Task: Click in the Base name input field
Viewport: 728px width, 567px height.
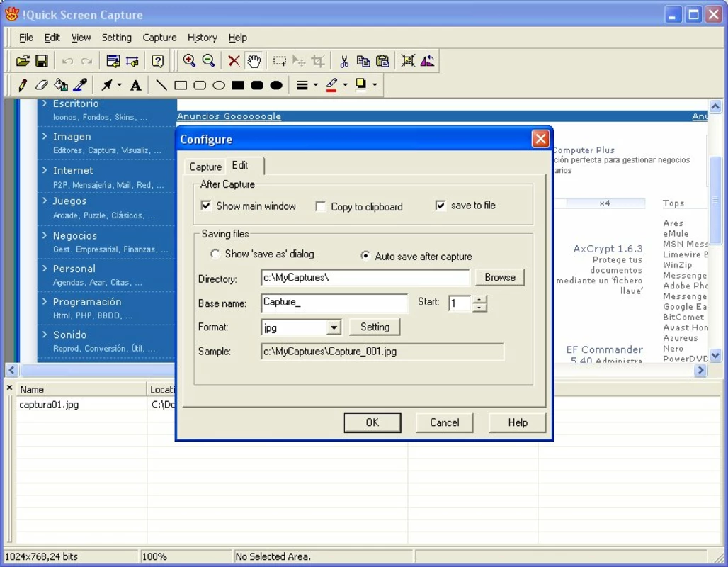Action: 334,302
